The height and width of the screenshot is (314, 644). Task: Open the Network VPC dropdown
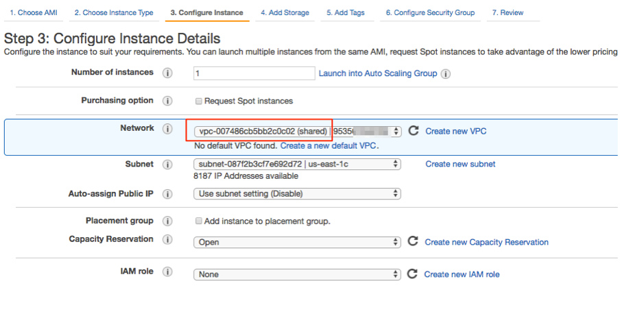(298, 132)
